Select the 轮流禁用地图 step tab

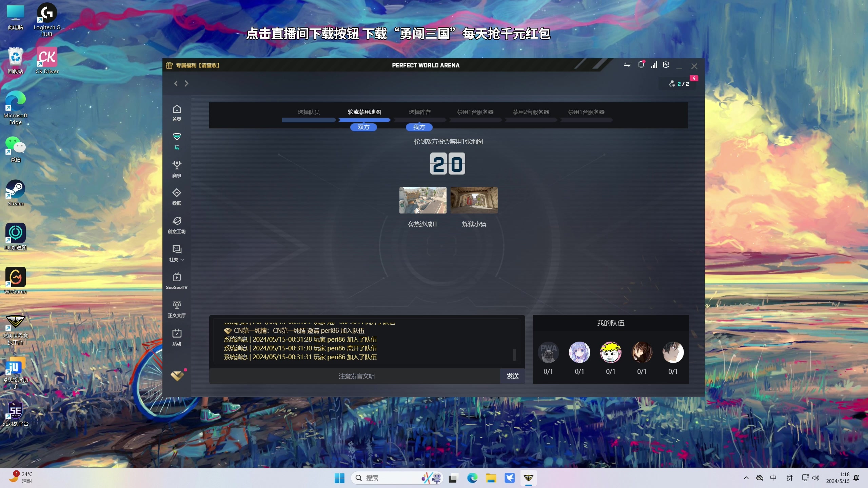coord(364,115)
